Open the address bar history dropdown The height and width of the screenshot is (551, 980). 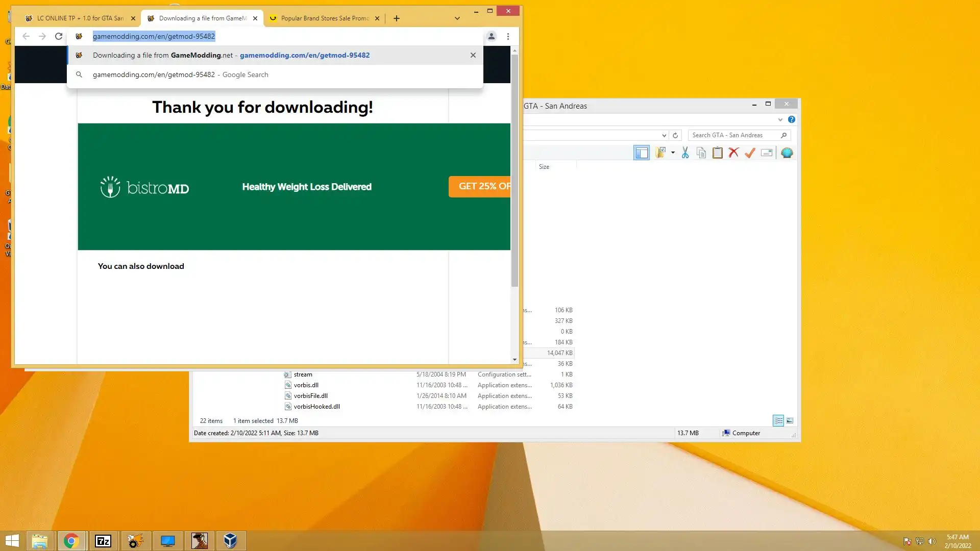pyautogui.click(x=664, y=135)
